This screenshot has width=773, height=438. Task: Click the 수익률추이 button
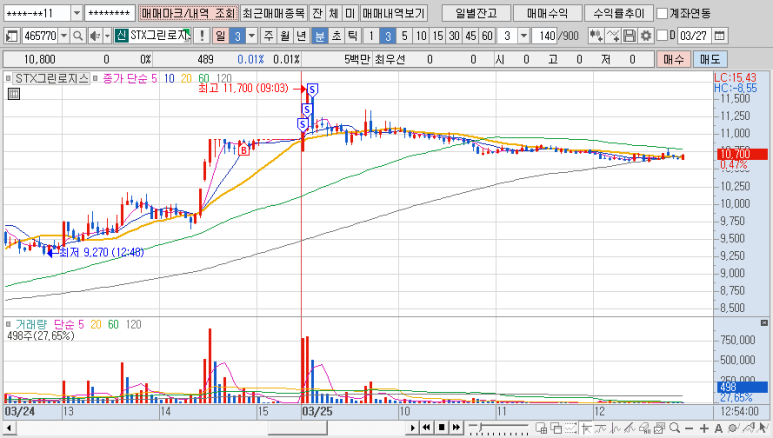[619, 13]
